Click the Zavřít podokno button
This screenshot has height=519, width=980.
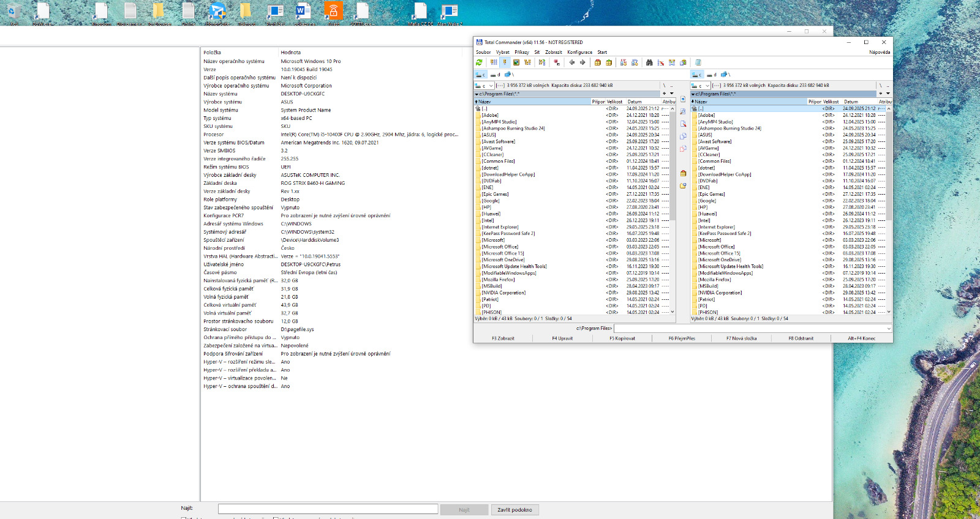(514, 510)
